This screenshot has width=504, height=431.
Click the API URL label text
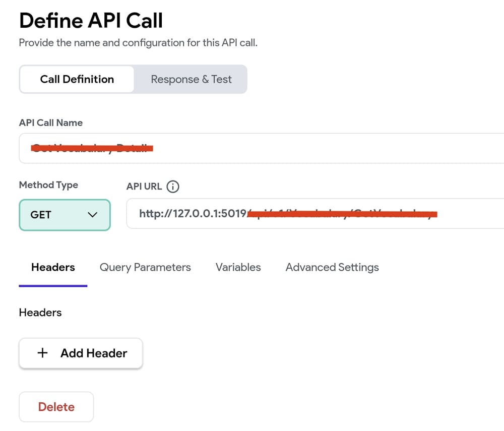pyautogui.click(x=144, y=187)
